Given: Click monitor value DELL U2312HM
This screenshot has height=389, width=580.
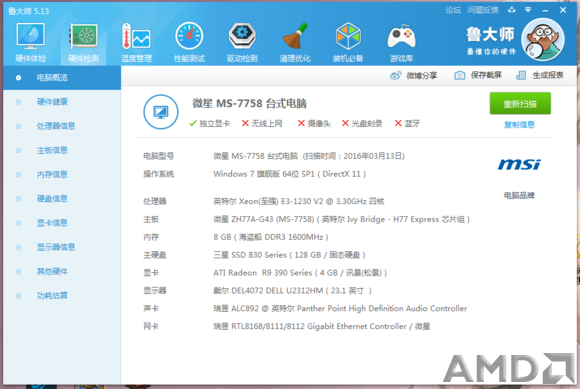Looking at the screenshot, I should coord(292,291).
